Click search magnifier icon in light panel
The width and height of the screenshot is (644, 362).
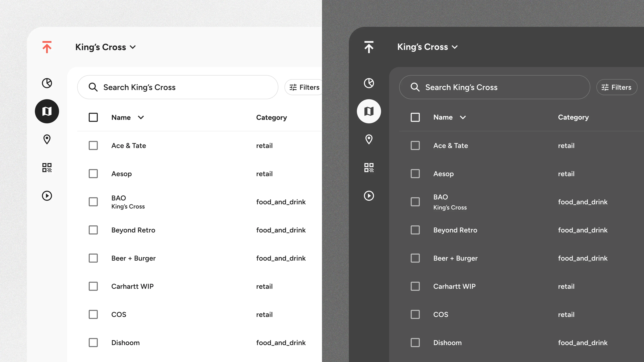[x=93, y=87]
